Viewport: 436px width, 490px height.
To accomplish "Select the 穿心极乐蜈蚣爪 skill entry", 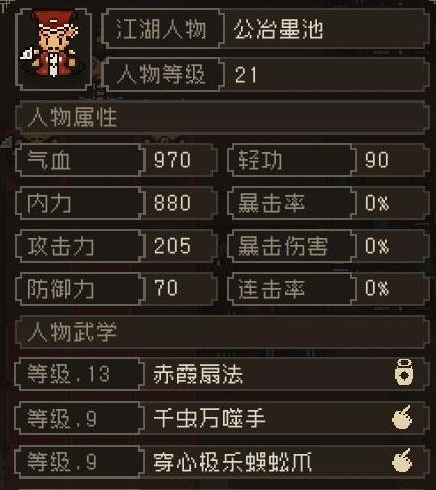I will pos(222,461).
